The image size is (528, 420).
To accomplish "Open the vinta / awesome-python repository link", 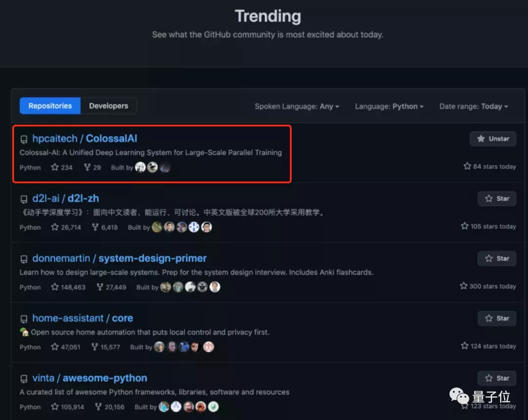I will [x=89, y=378].
